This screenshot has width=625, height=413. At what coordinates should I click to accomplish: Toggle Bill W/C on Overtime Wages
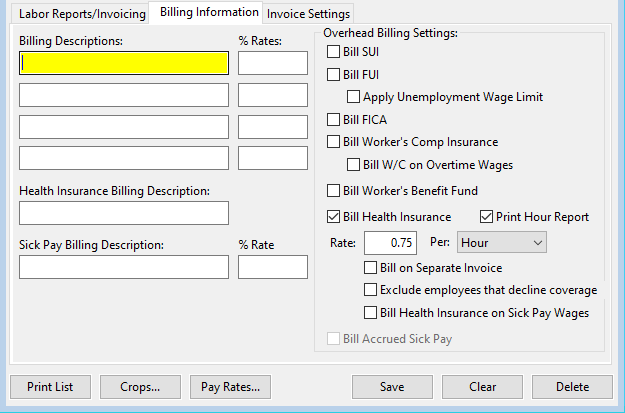[x=354, y=165]
